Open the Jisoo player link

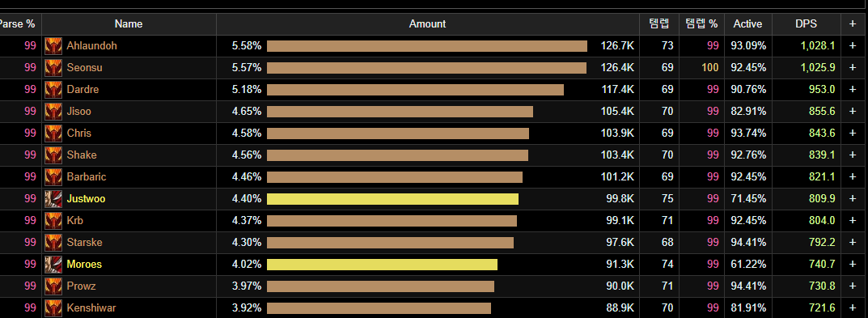(78, 112)
